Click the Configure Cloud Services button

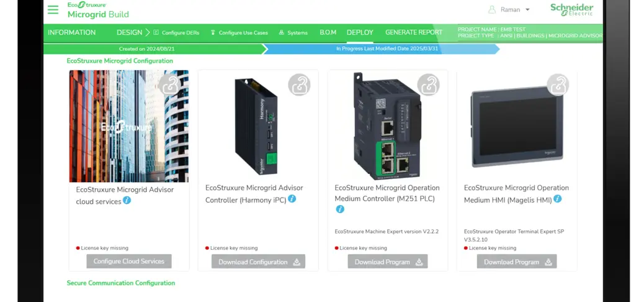pyautogui.click(x=129, y=261)
